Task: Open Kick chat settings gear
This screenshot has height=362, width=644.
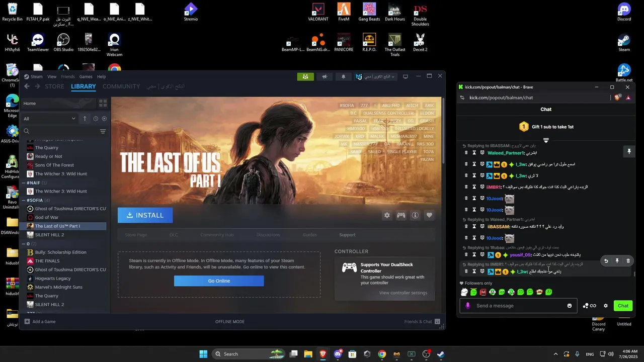Action: pos(606,306)
